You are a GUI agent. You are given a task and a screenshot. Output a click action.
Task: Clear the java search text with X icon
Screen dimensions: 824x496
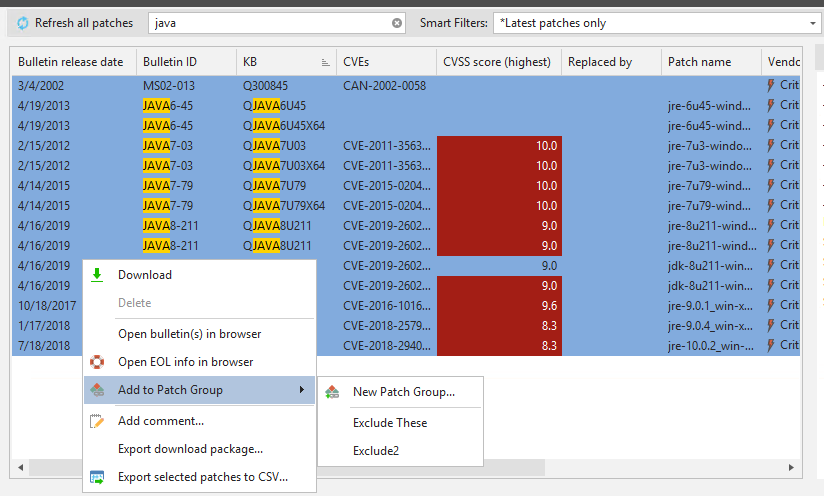coord(397,23)
